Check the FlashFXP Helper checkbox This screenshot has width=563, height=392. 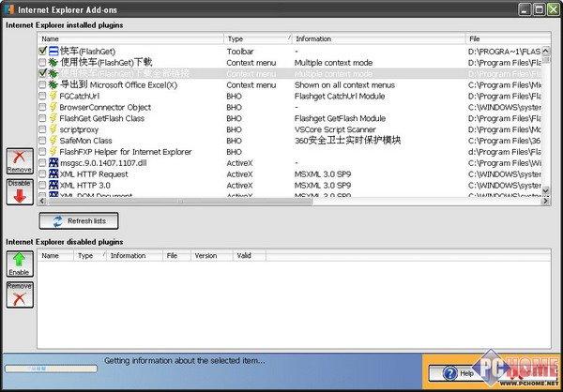[43, 152]
